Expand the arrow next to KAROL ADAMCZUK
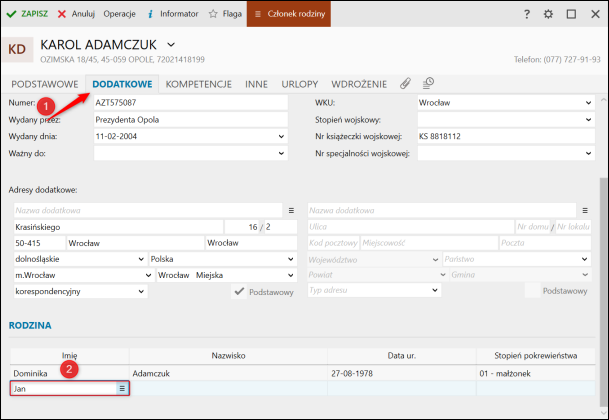609x420 pixels. pos(171,45)
